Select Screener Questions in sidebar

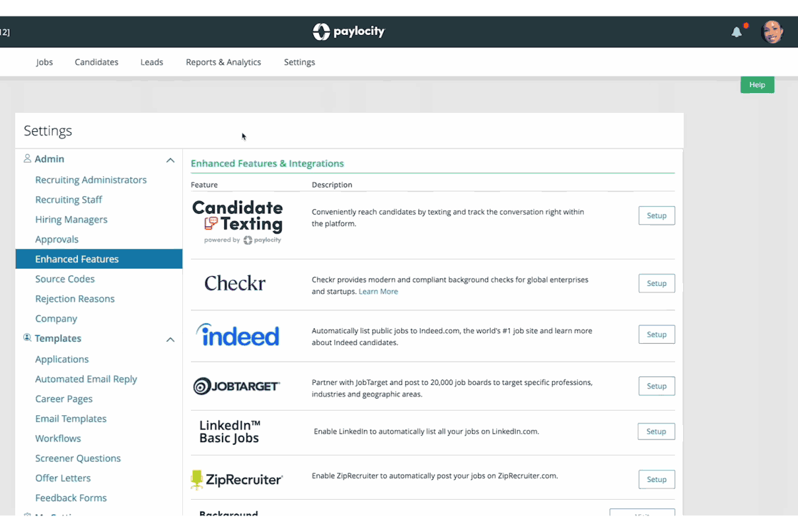pos(78,458)
